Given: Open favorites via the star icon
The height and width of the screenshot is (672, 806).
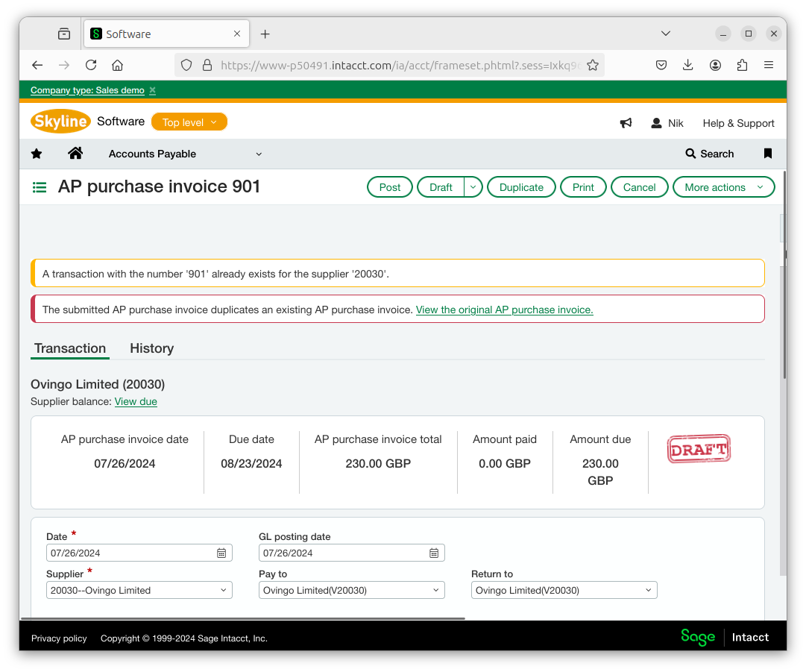Looking at the screenshot, I should (x=36, y=154).
